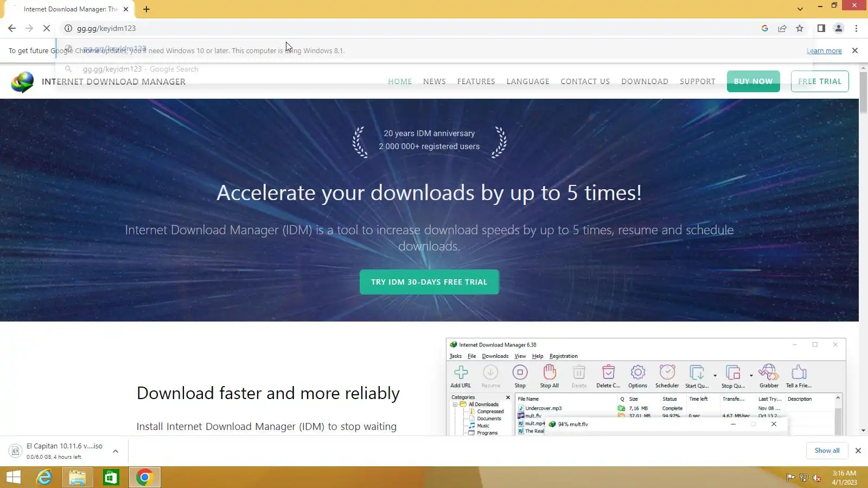Screen dimensions: 868x488
Task: Bookmark this page with the star icon
Action: click(x=800, y=28)
